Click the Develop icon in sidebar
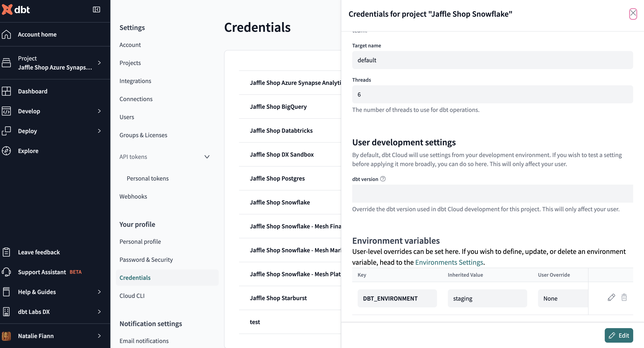The height and width of the screenshot is (348, 644). (7, 111)
